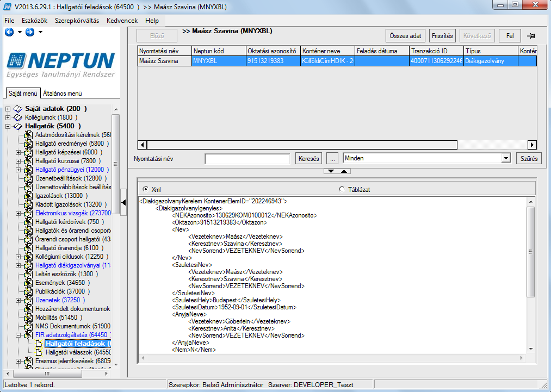The height and width of the screenshot is (392, 551).
Task: Click the Hallgató pénzügyei folder icon
Action: pyautogui.click(x=28, y=170)
